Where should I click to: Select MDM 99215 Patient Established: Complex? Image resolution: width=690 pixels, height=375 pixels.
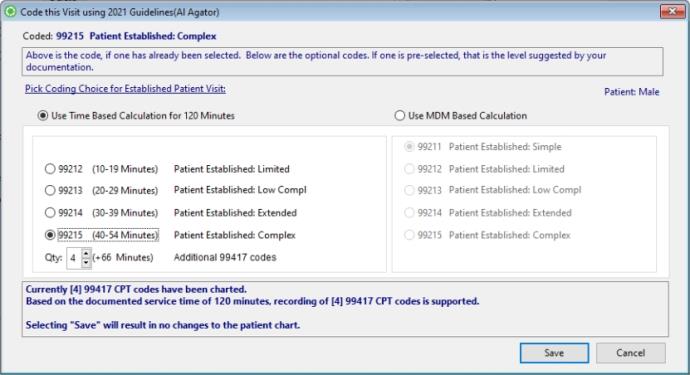tap(409, 235)
